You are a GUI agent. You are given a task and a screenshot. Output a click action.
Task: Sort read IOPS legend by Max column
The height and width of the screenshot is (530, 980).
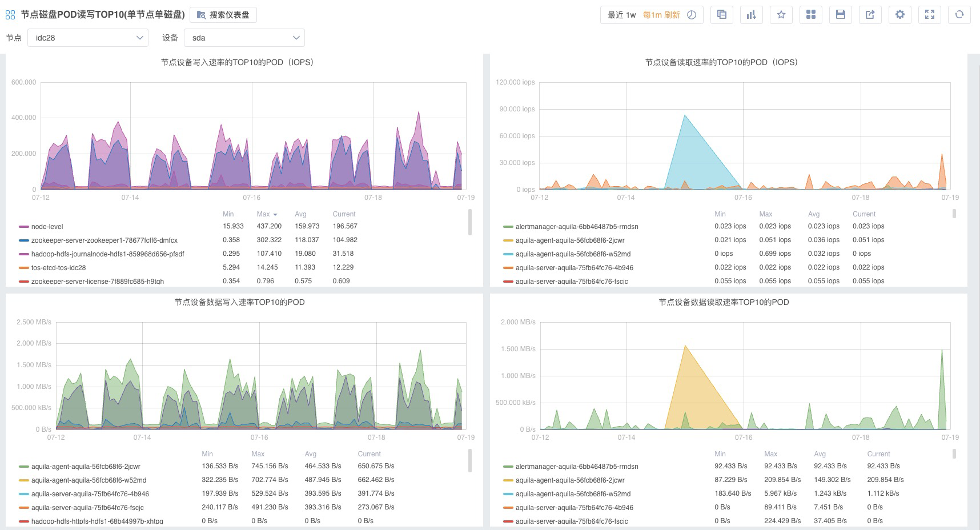coord(766,214)
